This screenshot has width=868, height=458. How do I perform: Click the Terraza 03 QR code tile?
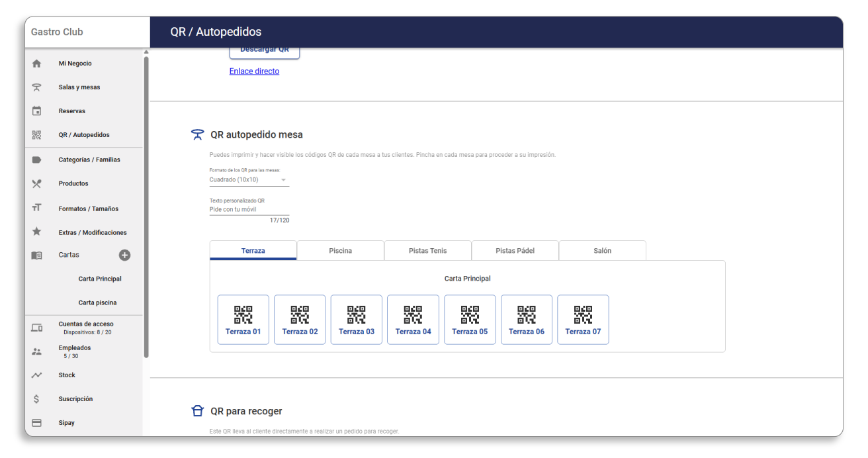pos(357,320)
